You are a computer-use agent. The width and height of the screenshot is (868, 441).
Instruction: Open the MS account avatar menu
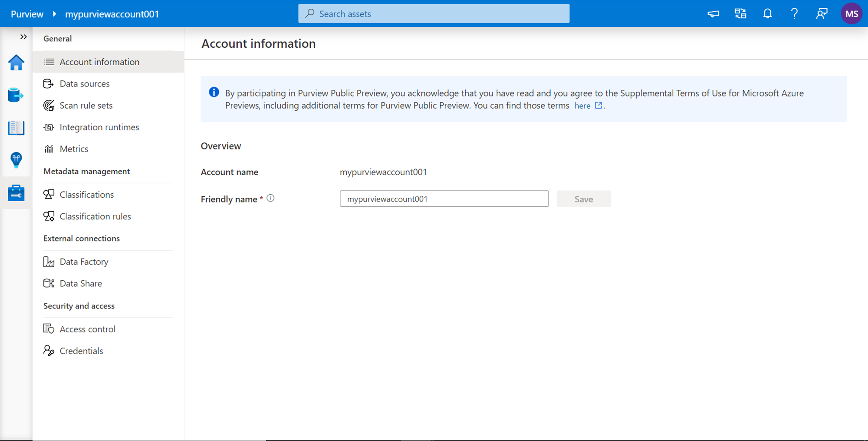(x=851, y=14)
